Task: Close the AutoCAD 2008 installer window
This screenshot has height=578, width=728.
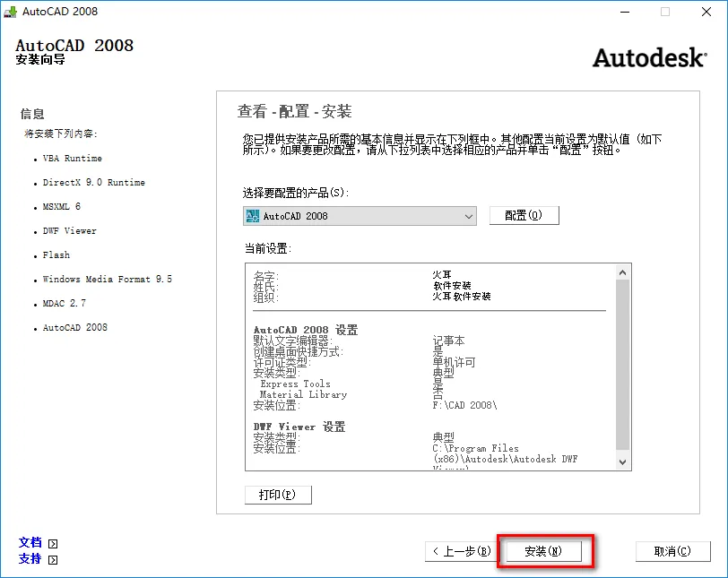Action: [x=706, y=12]
